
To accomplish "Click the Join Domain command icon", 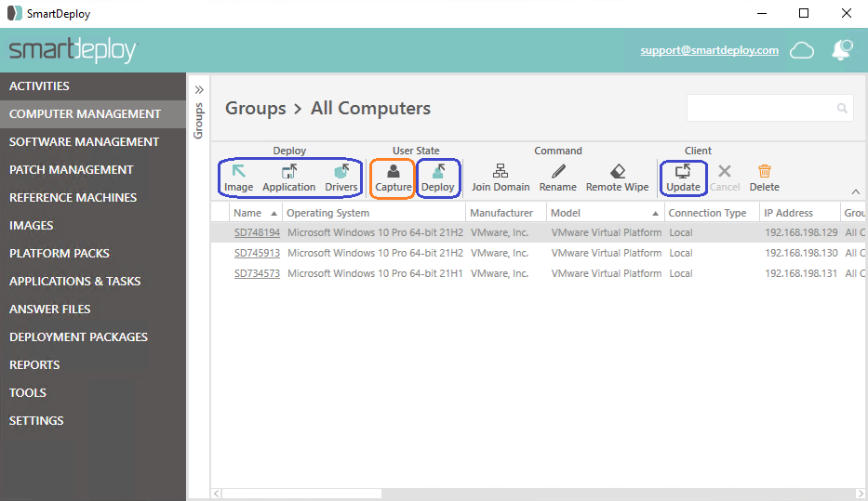I will pyautogui.click(x=501, y=172).
